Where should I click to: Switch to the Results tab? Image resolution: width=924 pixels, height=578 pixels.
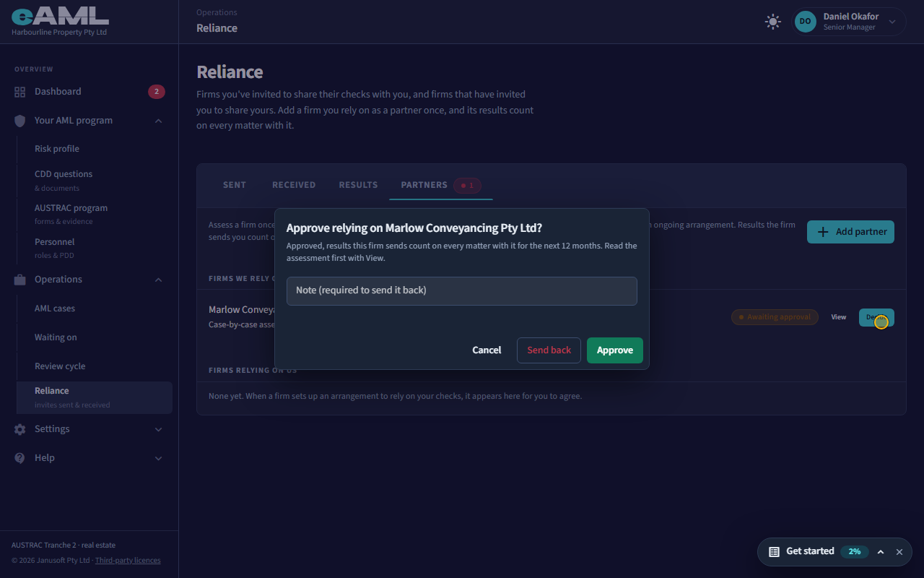358,185
